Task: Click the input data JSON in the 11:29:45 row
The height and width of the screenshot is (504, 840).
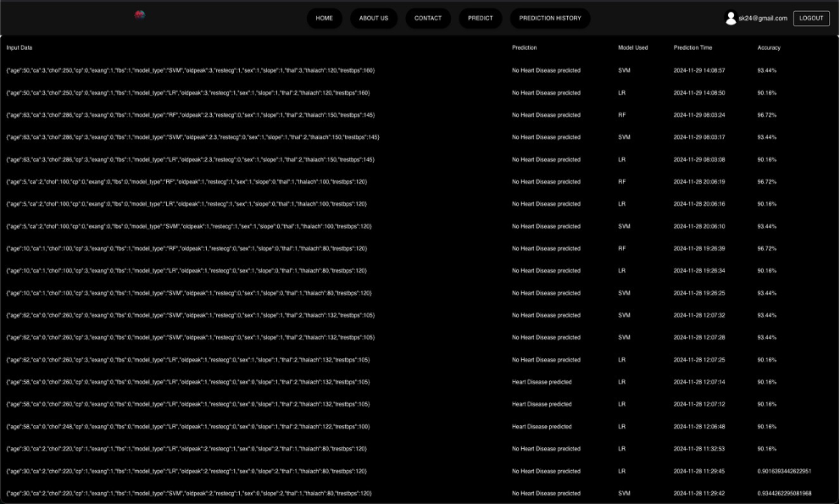Action: click(187, 471)
